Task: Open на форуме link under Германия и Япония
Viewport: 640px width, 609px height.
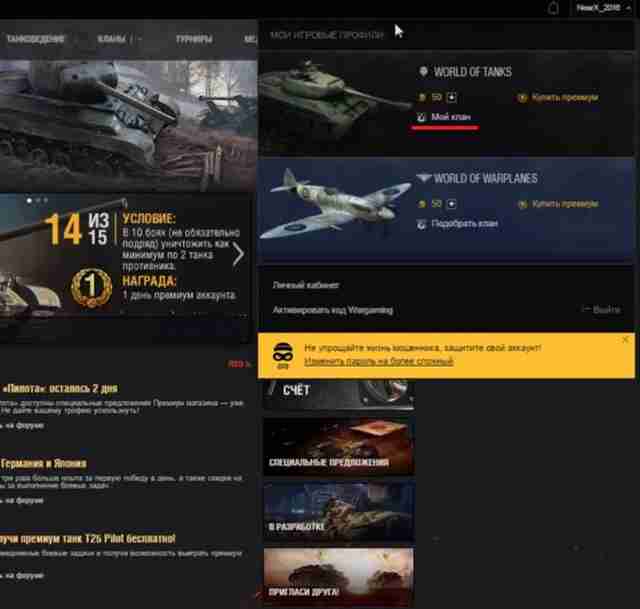Action: (x=24, y=500)
